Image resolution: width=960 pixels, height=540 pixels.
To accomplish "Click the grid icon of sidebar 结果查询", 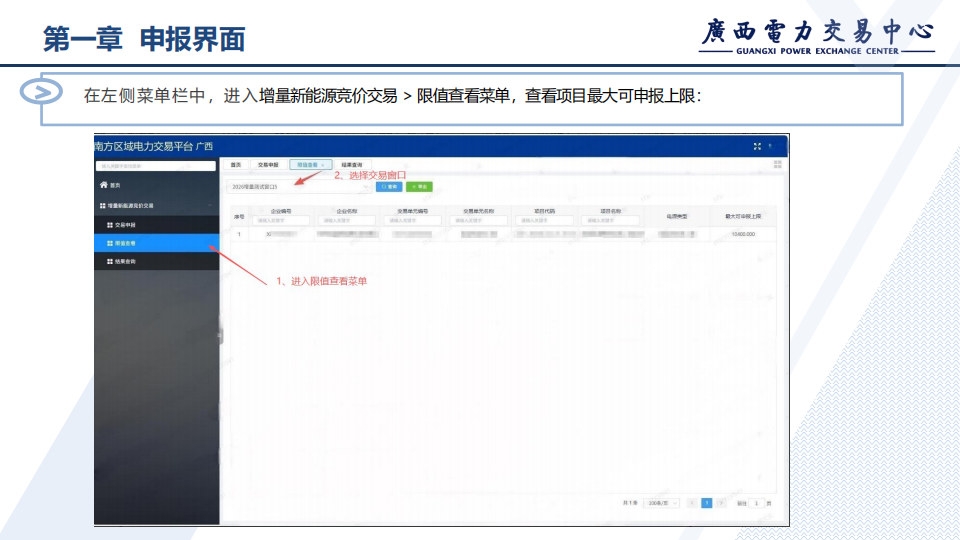I will click(x=110, y=261).
